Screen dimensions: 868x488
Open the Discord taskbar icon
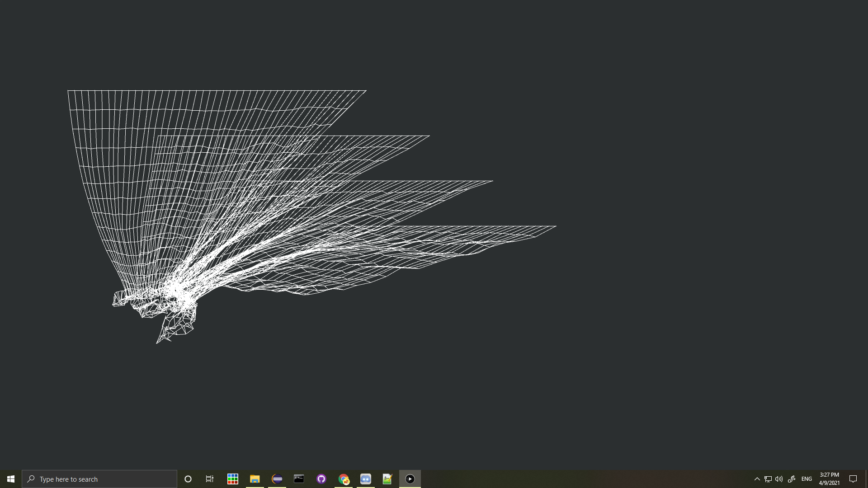pyautogui.click(x=366, y=479)
